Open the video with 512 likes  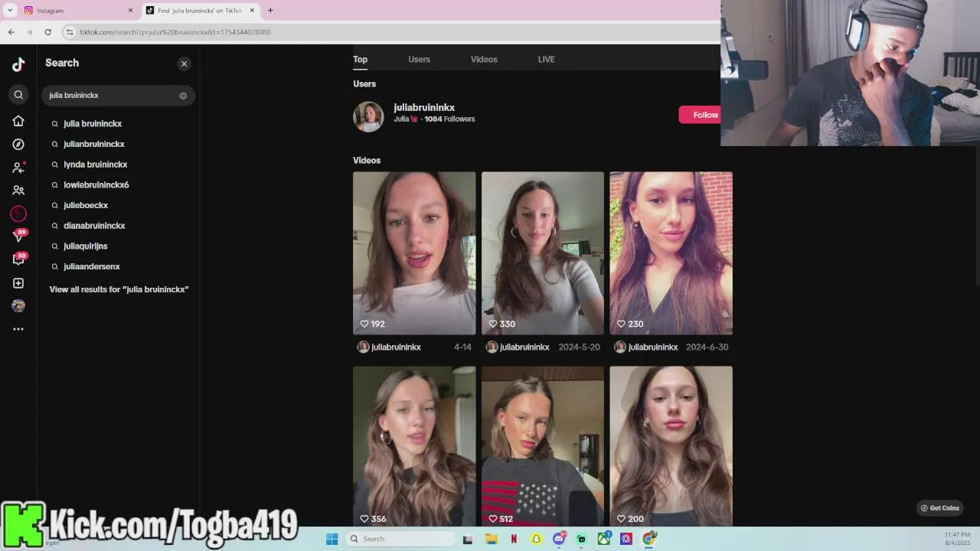(543, 446)
